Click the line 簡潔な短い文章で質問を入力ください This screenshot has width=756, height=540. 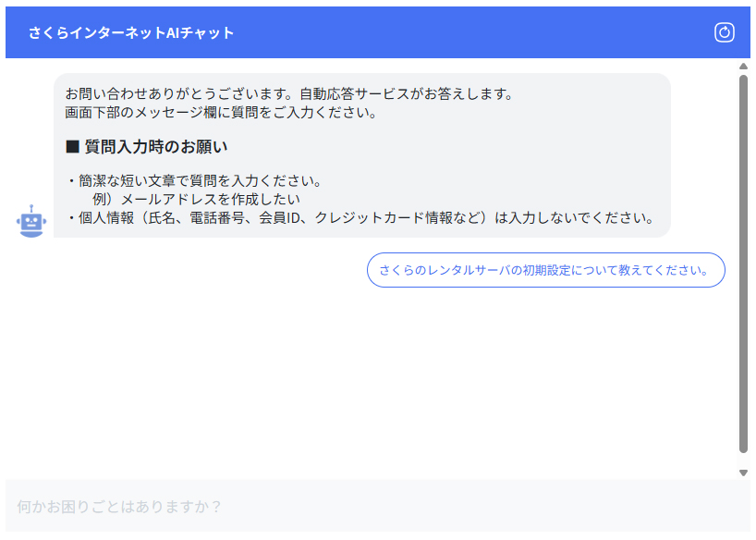pyautogui.click(x=194, y=181)
